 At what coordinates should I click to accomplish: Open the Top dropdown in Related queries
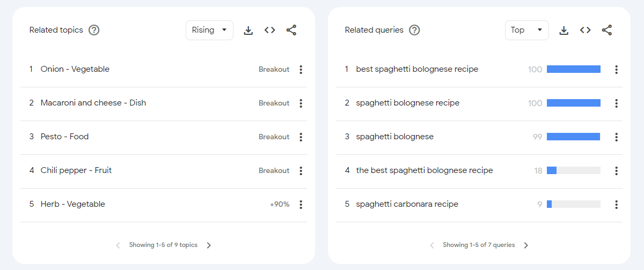[526, 30]
